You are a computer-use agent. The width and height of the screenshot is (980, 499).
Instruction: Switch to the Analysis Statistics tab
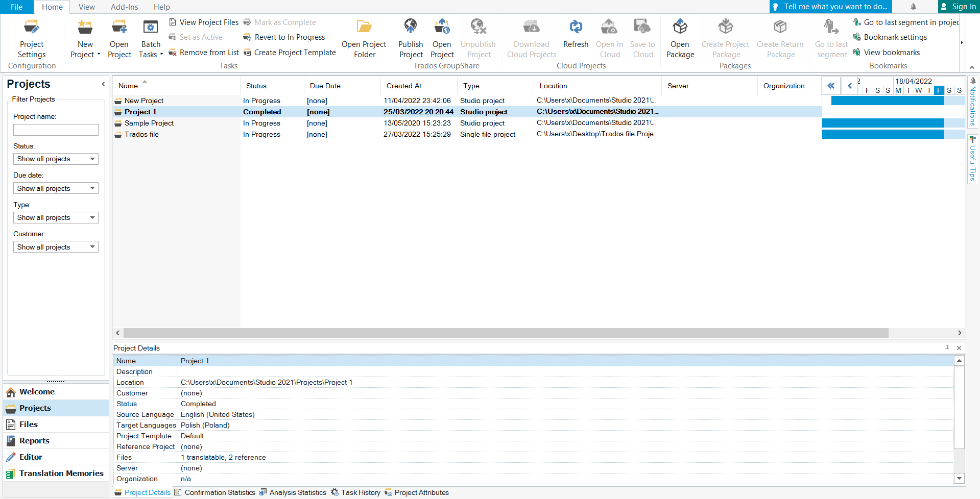pyautogui.click(x=293, y=492)
